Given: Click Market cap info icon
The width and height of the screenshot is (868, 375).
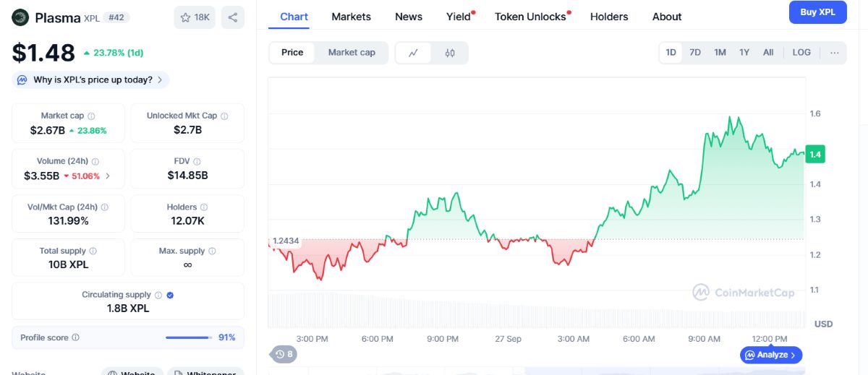Looking at the screenshot, I should (91, 116).
